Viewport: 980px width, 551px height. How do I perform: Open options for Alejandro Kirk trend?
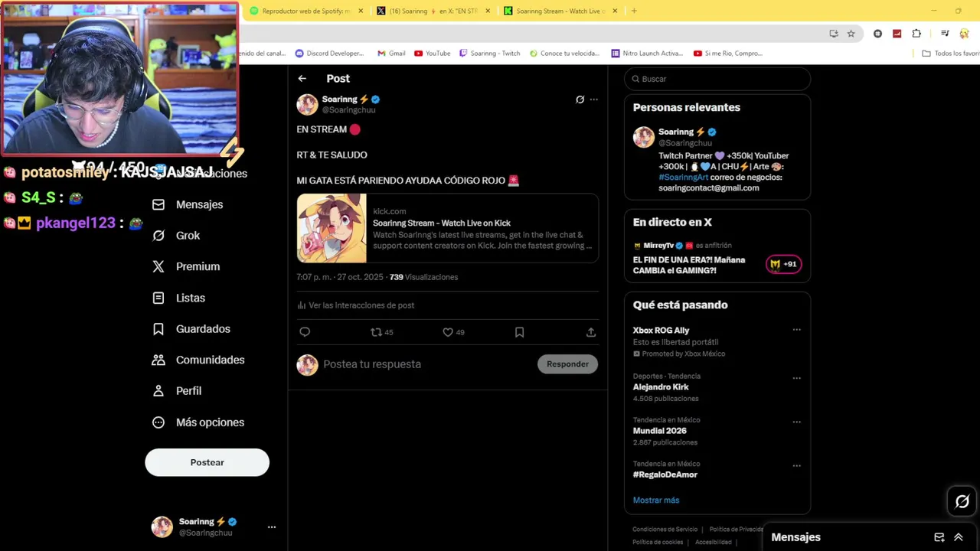click(x=796, y=378)
